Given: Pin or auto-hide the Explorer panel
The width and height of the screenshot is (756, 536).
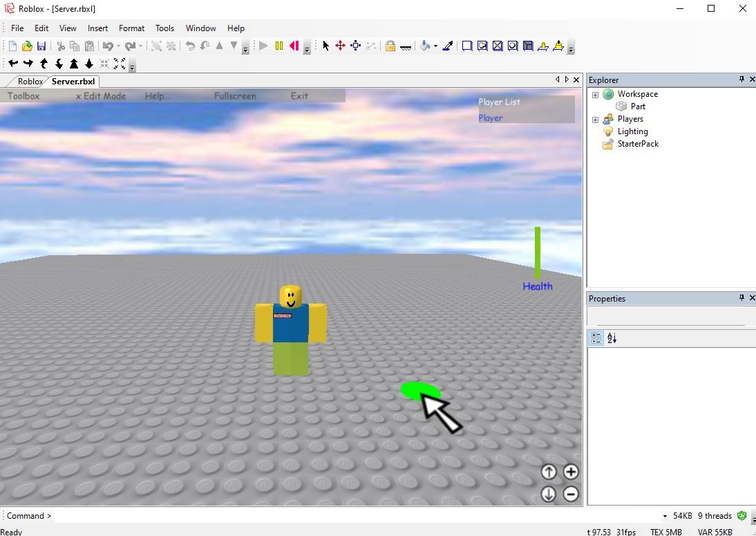Looking at the screenshot, I should [x=741, y=79].
